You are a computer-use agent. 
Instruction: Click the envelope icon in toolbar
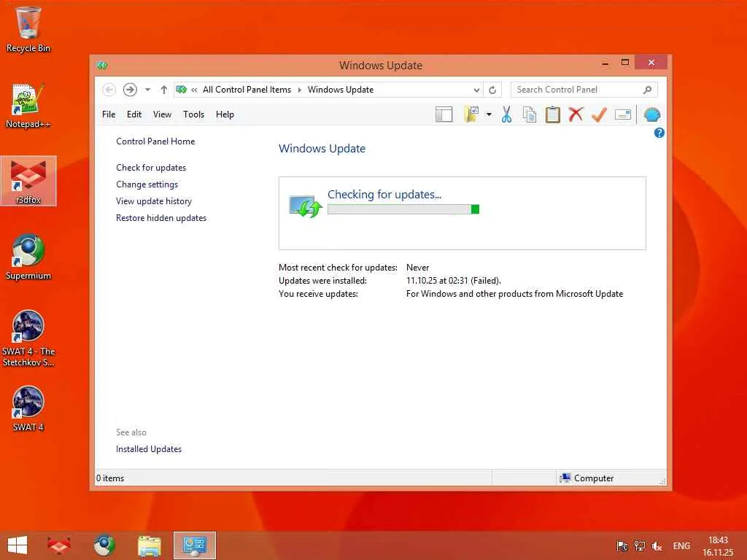tap(623, 114)
